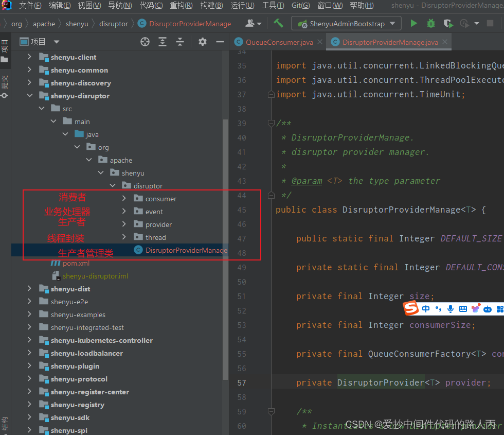504x435 pixels.
Task: Expand the shenyu-discovery module
Action: (30, 83)
